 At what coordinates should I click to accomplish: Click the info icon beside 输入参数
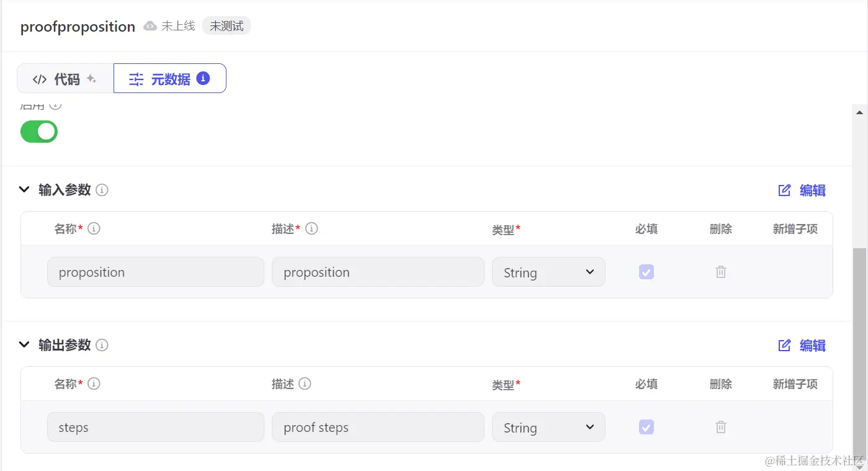pyautogui.click(x=102, y=190)
